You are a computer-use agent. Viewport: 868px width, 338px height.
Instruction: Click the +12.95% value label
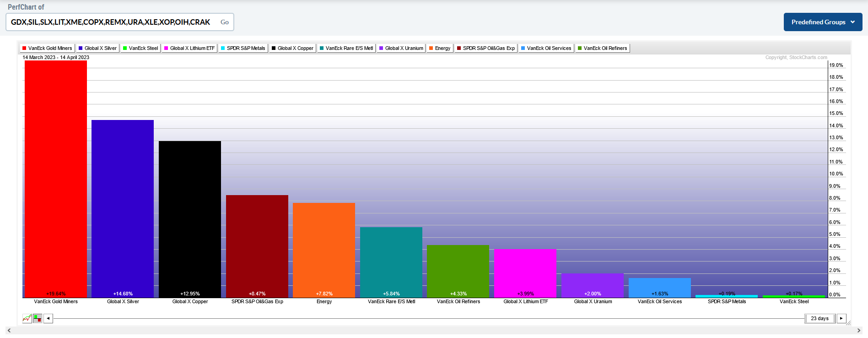[x=190, y=294]
